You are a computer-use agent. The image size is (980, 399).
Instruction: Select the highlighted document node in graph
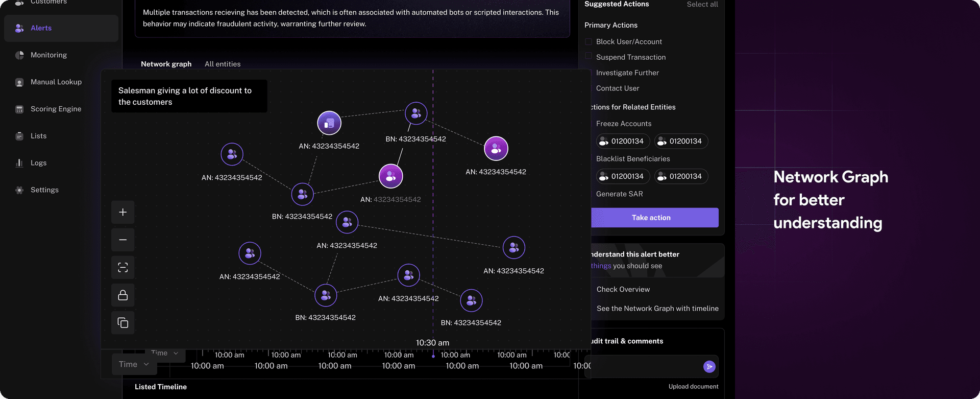(329, 123)
